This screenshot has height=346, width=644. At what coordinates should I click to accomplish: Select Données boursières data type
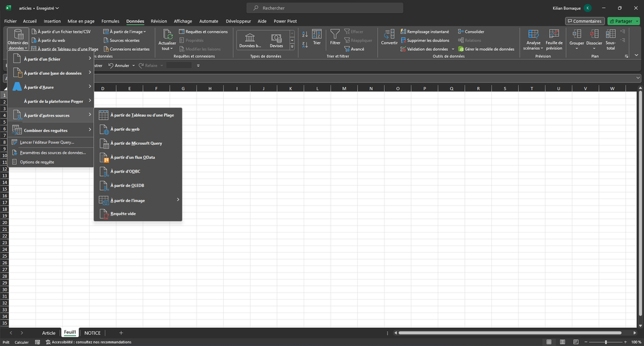[249, 40]
